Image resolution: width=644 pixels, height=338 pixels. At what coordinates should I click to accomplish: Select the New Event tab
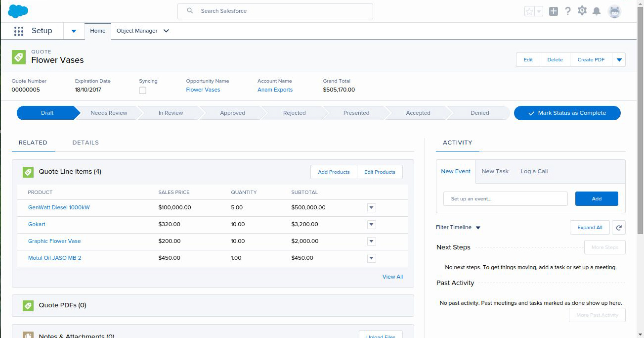pos(456,171)
